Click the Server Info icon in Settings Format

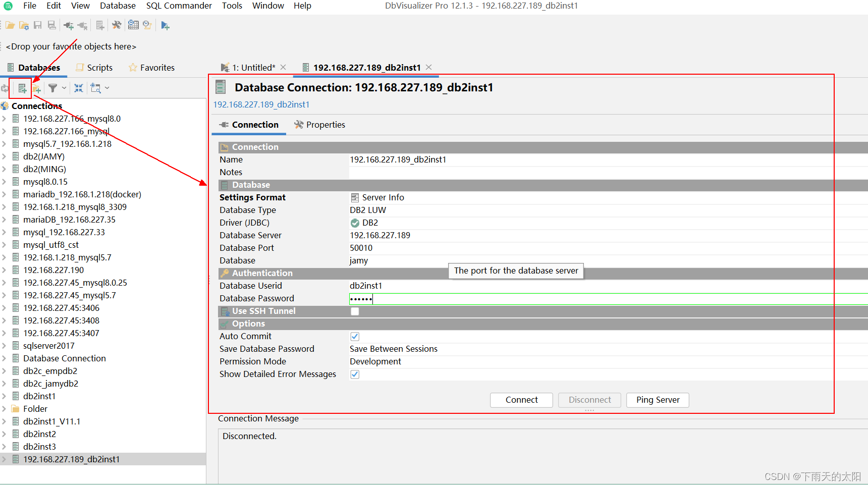355,197
